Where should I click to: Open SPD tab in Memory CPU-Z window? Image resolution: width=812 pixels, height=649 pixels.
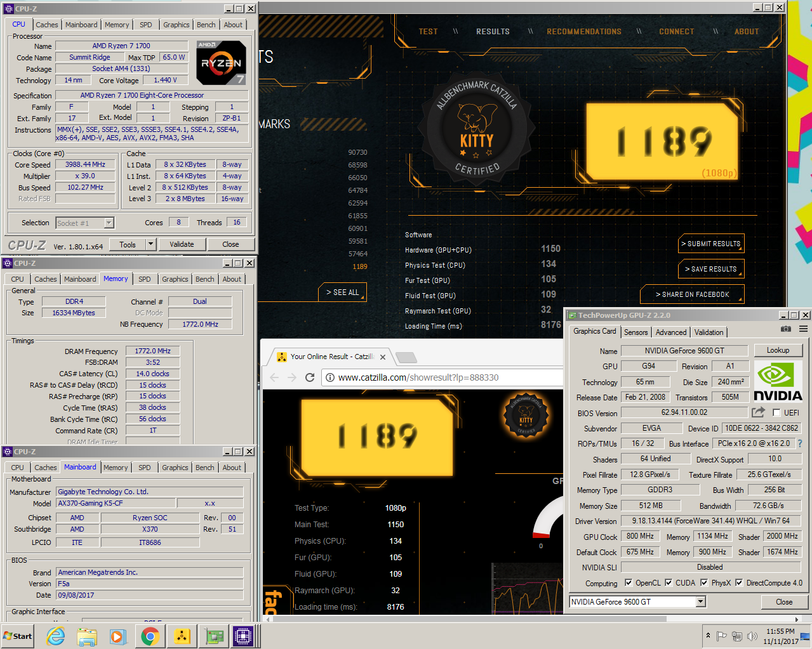pyautogui.click(x=145, y=279)
